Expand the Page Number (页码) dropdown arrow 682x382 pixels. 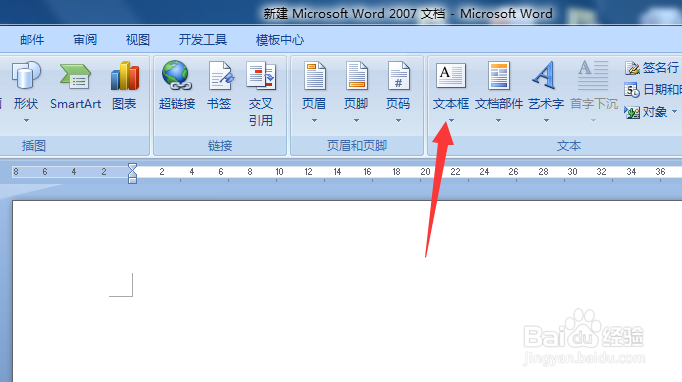coord(398,121)
